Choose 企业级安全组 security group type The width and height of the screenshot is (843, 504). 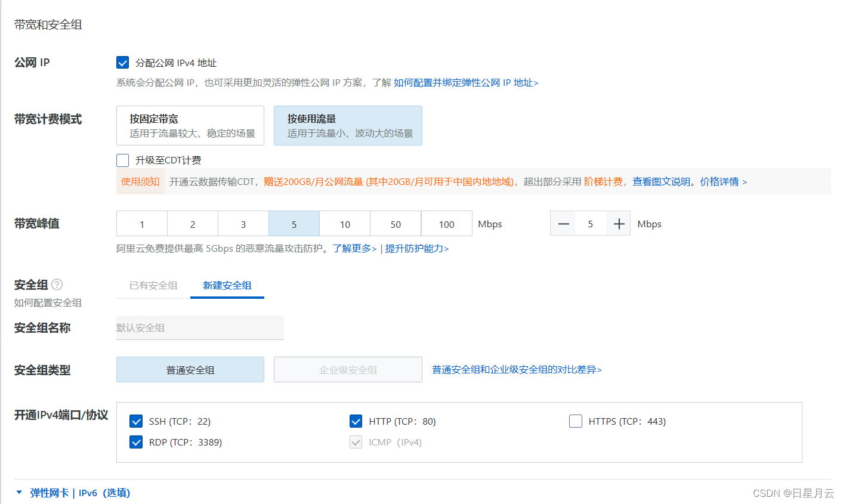(348, 370)
